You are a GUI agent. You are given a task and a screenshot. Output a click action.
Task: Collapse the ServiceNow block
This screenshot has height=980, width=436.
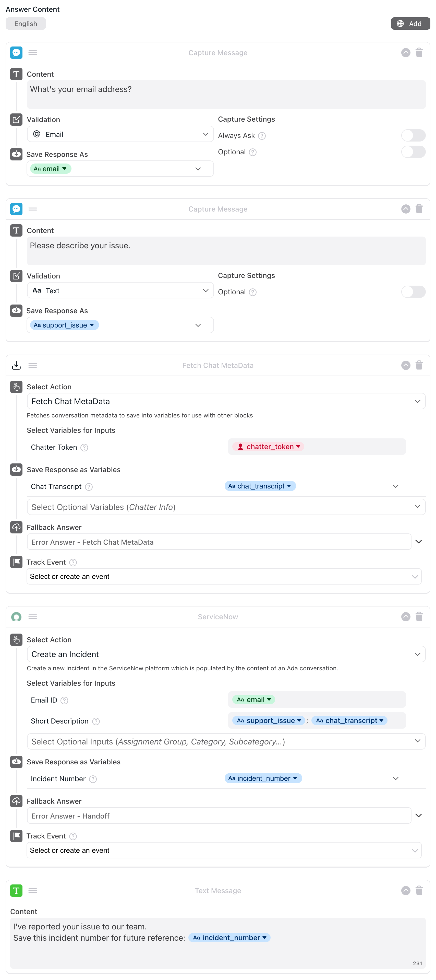pyautogui.click(x=406, y=617)
